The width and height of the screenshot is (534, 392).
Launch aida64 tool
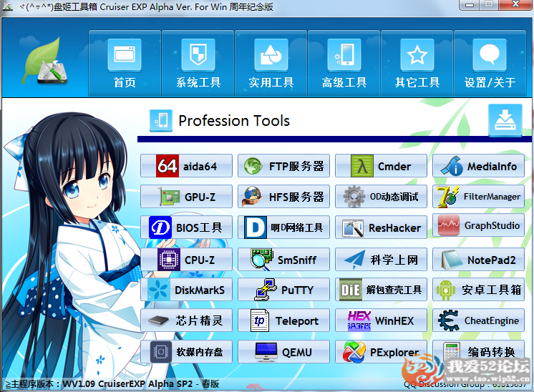186,166
